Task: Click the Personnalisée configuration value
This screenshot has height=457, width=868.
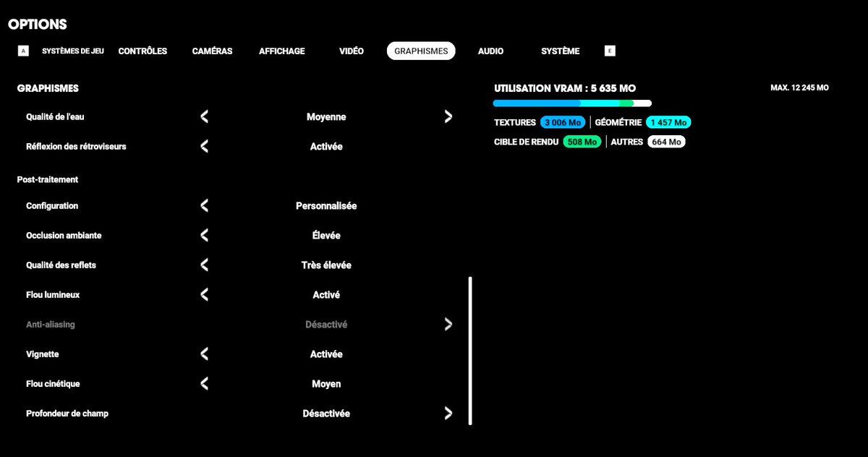Action: (326, 206)
